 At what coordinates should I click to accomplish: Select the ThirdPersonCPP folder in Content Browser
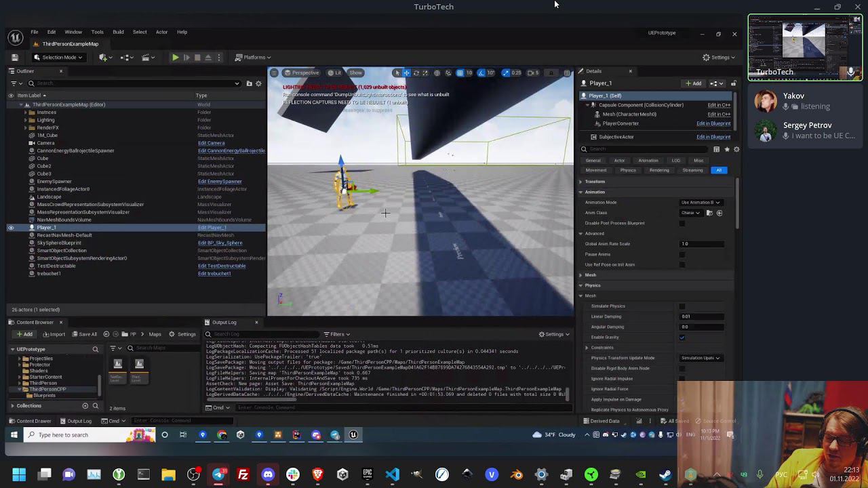[x=47, y=389]
